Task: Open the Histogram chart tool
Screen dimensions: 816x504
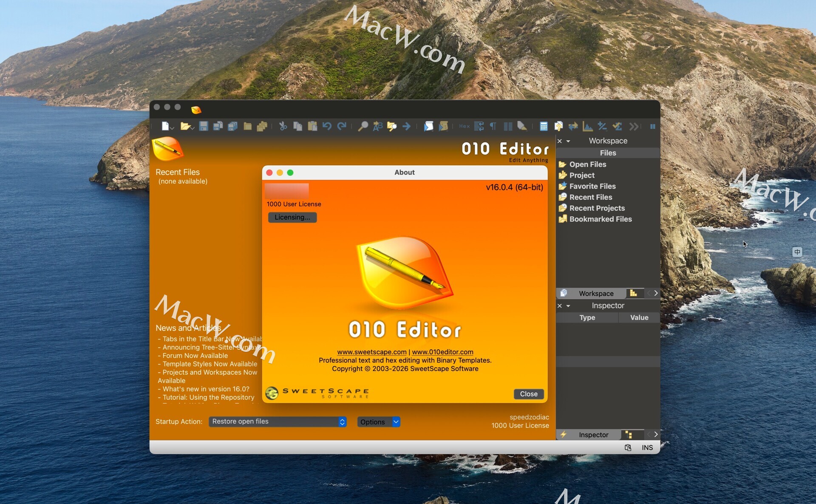Action: click(x=588, y=126)
